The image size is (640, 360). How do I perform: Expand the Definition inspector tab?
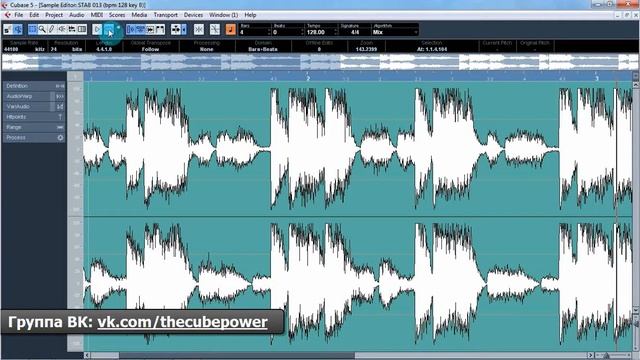pyautogui.click(x=34, y=86)
